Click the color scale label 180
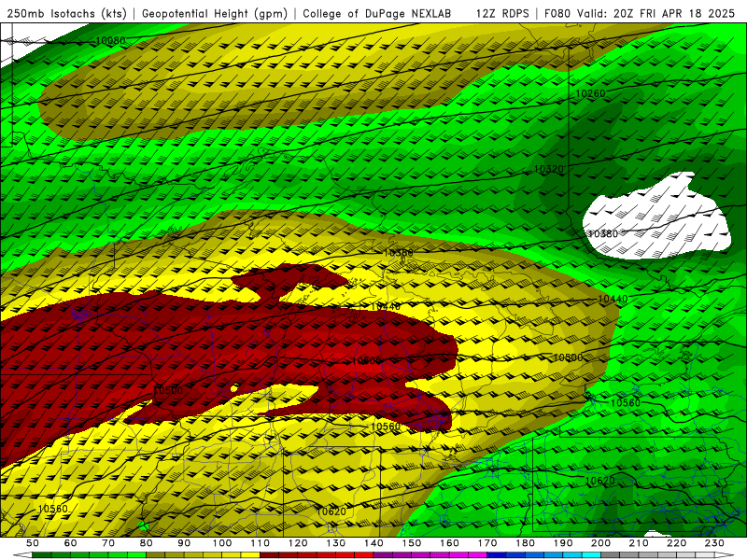Screen dimensions: 747x560 point(526,543)
